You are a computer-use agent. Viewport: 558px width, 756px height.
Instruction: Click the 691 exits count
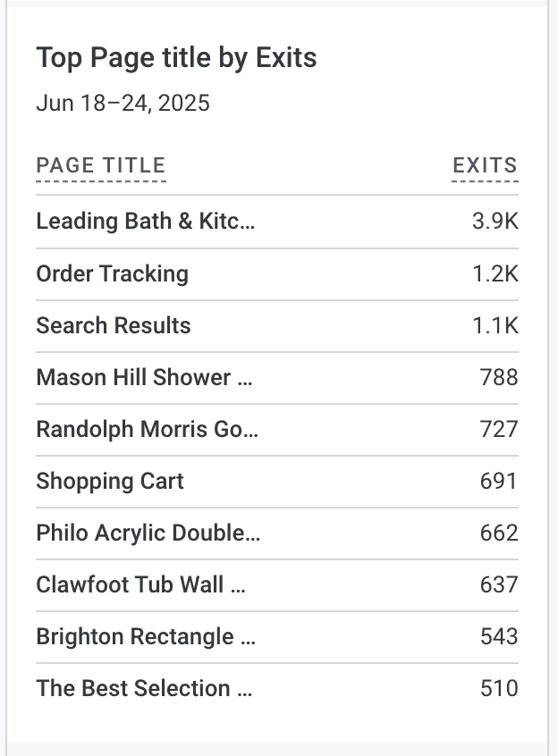[x=499, y=481]
